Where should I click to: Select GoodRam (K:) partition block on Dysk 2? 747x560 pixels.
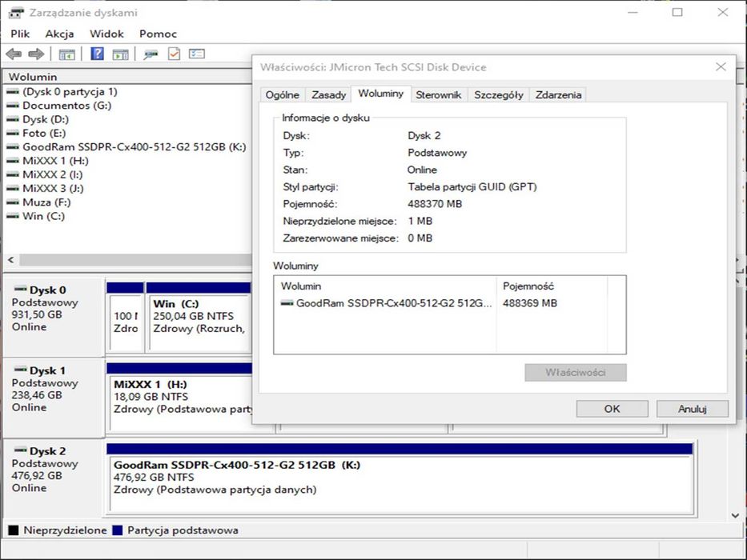click(x=400, y=478)
